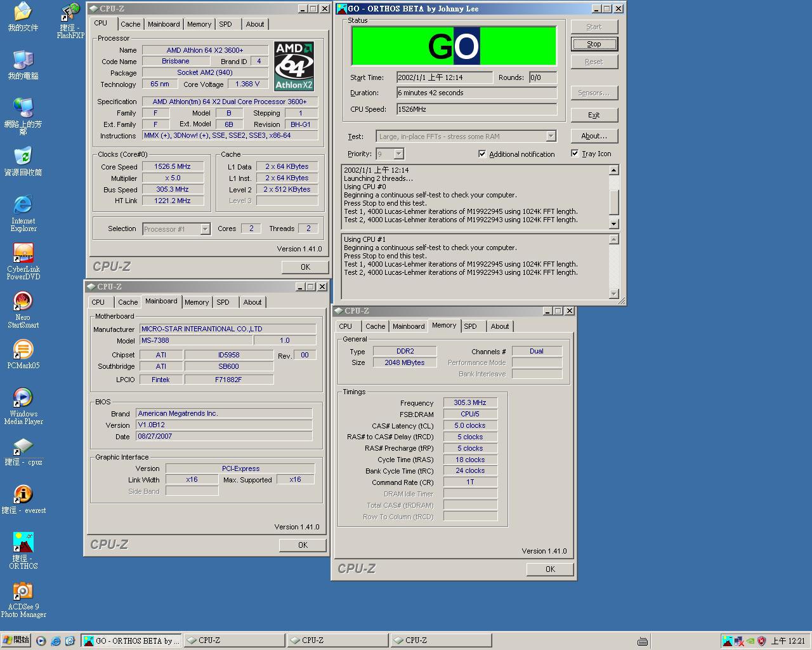Launch Windows Media Player from the desktop
The height and width of the screenshot is (650, 812).
(23, 406)
